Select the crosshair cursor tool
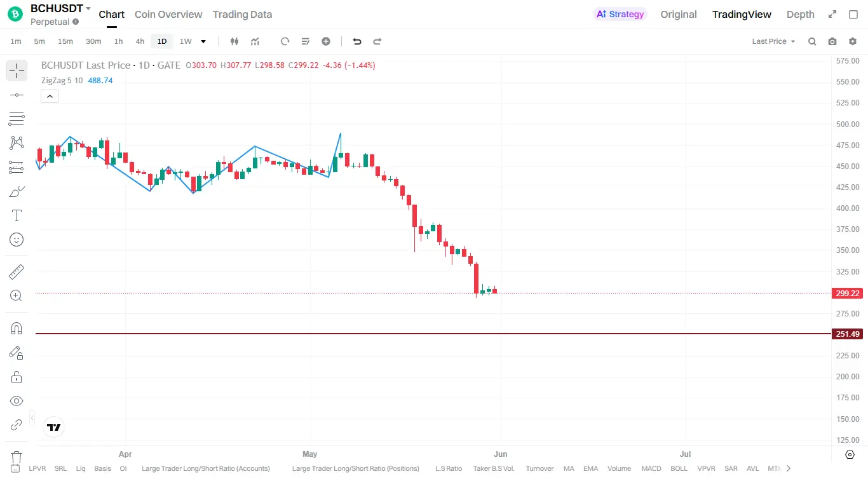868x488 pixels. [x=17, y=71]
